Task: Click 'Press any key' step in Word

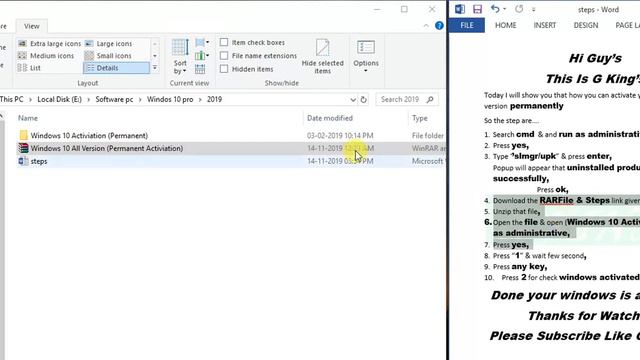Action: [x=520, y=267]
